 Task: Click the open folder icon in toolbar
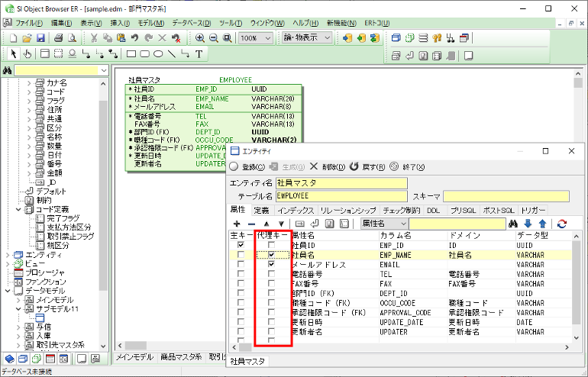pyautogui.click(x=27, y=37)
